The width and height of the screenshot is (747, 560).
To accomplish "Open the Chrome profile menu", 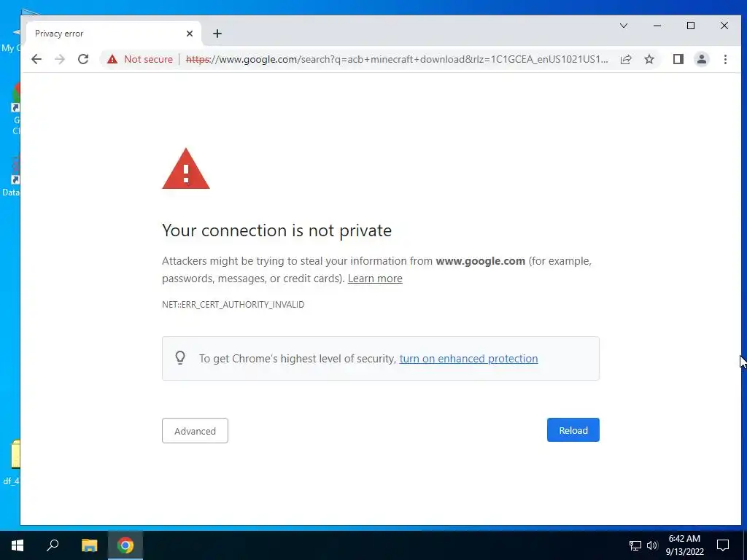I will [701, 59].
